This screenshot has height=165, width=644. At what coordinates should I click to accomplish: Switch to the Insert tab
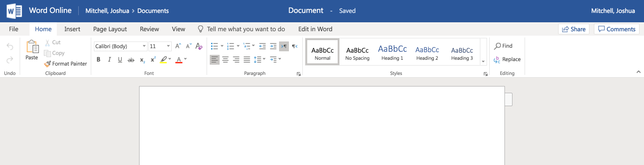click(x=72, y=29)
